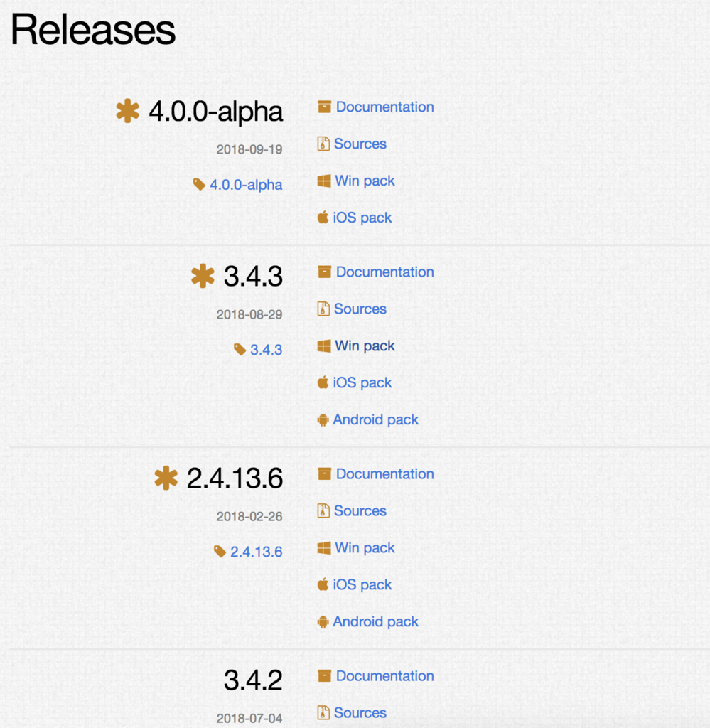Download Sources for 4.0.0-alpha release
The height and width of the screenshot is (728, 710).
coord(360,144)
